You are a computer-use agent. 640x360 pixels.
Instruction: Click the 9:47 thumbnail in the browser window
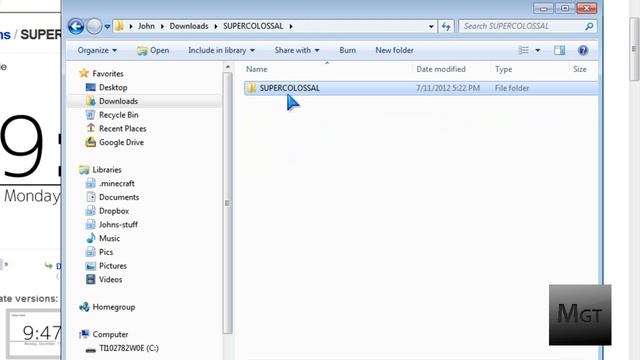(35, 333)
